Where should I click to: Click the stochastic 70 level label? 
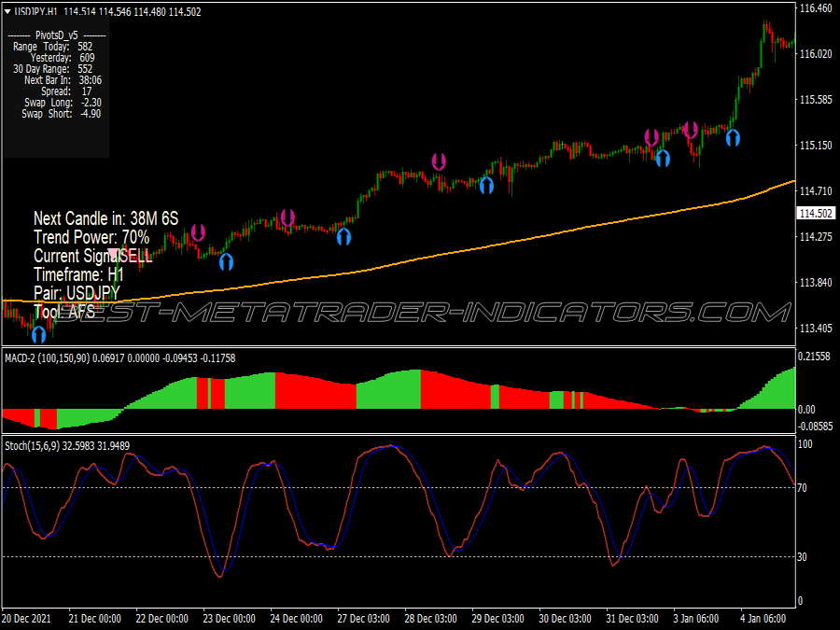click(x=802, y=488)
